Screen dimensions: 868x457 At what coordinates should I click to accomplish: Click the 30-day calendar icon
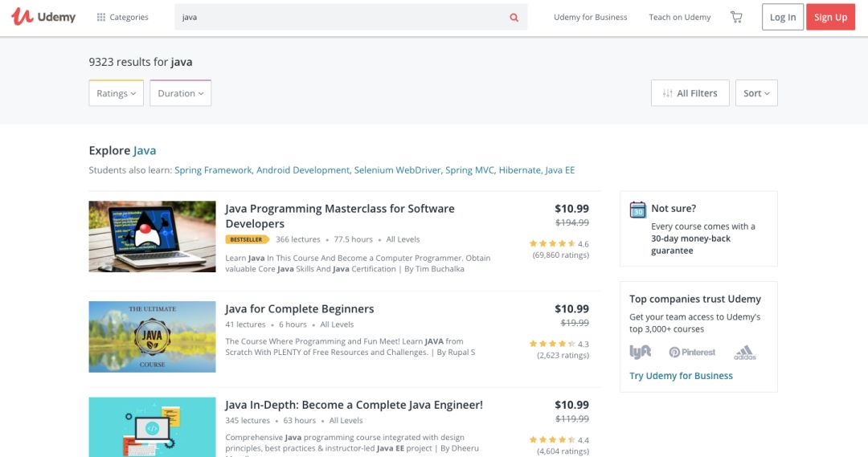[x=637, y=210]
